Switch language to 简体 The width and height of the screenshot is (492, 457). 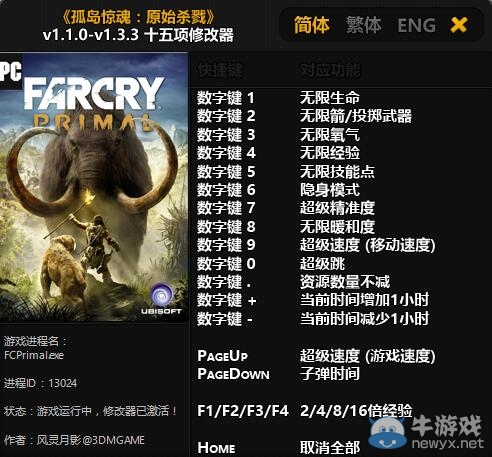tap(311, 25)
